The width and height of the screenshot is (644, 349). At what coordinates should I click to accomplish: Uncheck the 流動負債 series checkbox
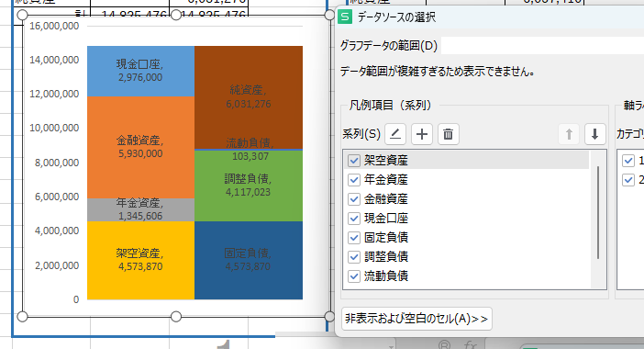[x=354, y=276]
